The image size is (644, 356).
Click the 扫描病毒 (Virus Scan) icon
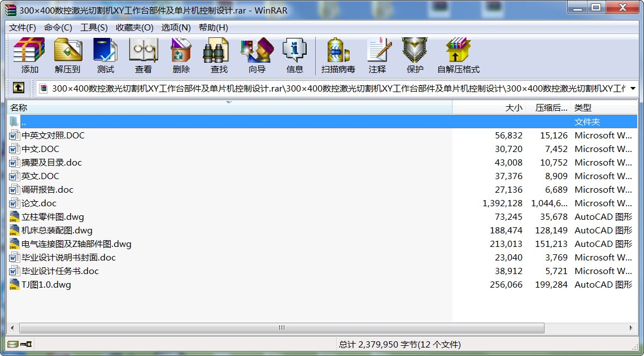(338, 55)
